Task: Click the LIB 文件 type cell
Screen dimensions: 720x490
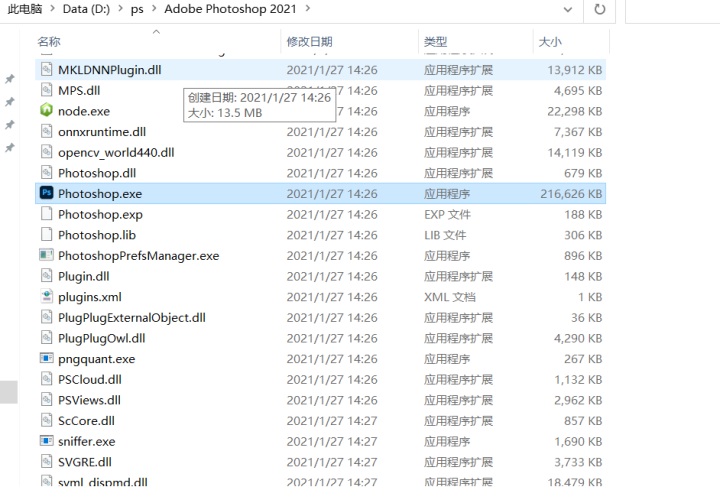Action: pyautogui.click(x=445, y=235)
